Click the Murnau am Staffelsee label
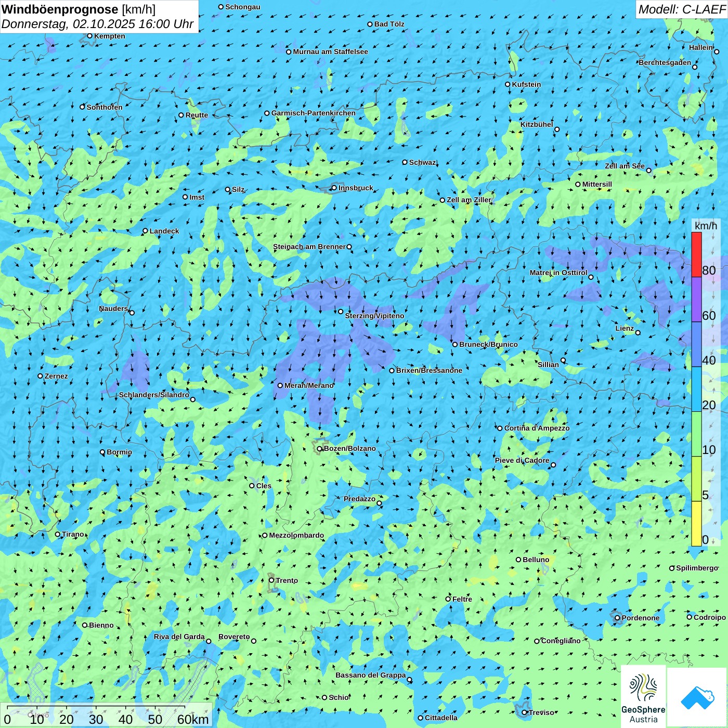The height and width of the screenshot is (728, 728). 330,51
